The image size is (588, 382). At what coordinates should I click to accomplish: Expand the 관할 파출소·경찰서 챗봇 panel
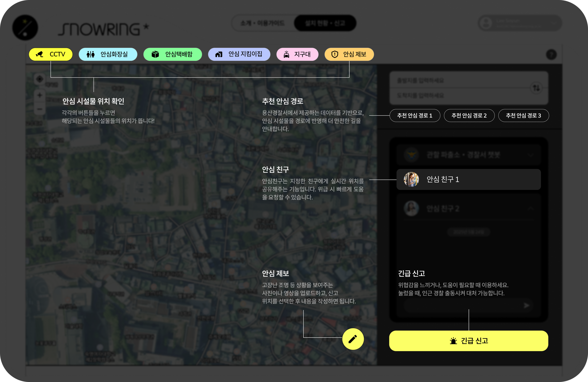530,155
